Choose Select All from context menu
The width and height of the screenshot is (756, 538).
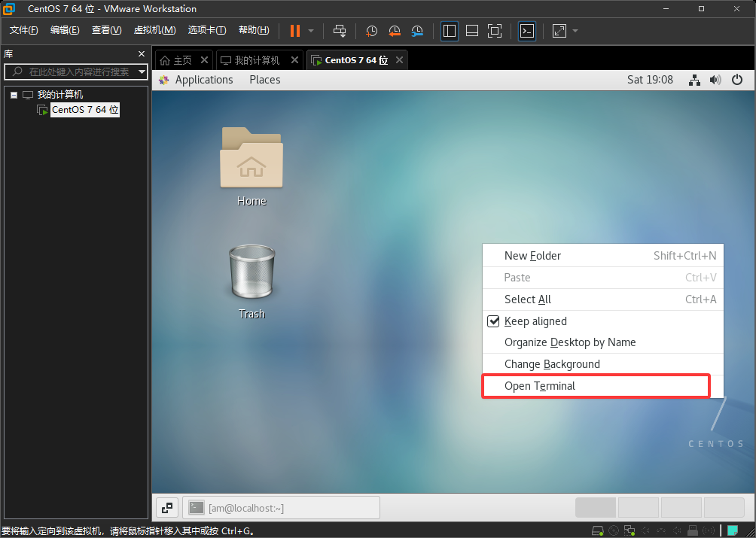(x=602, y=299)
